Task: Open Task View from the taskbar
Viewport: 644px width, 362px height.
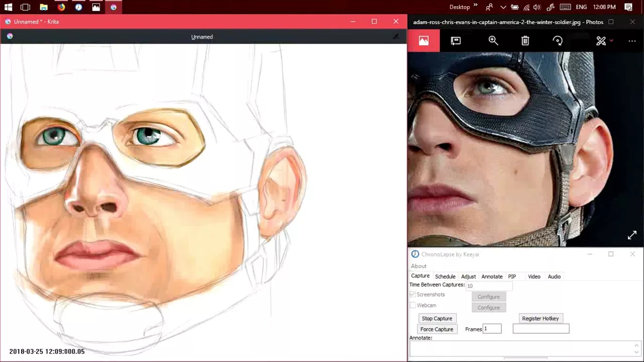Action: [25, 7]
